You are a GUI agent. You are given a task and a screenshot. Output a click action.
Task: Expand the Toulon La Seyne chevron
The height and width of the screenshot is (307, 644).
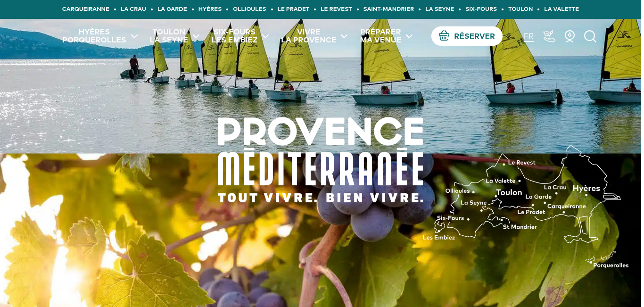coord(196,36)
